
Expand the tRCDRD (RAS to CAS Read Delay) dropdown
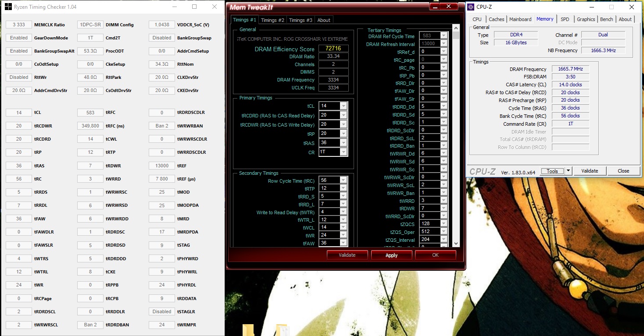[343, 115]
